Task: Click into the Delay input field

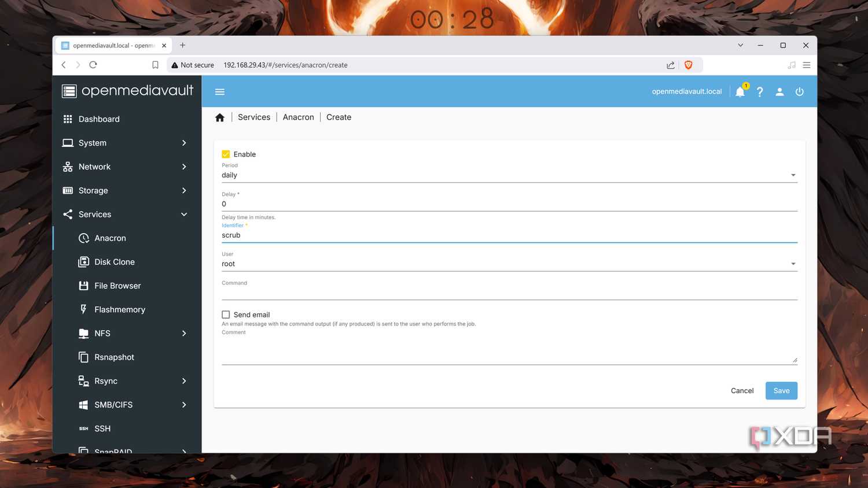Action: tap(509, 204)
